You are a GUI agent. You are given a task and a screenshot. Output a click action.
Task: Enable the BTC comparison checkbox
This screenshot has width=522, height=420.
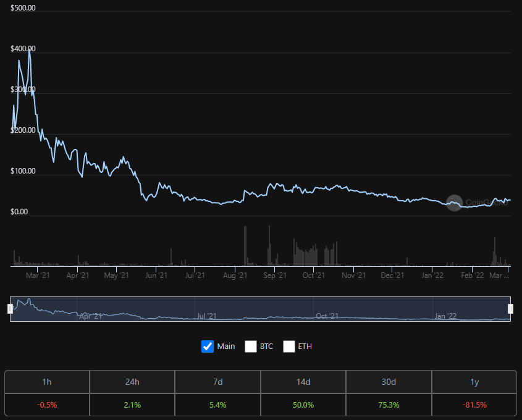click(x=251, y=346)
